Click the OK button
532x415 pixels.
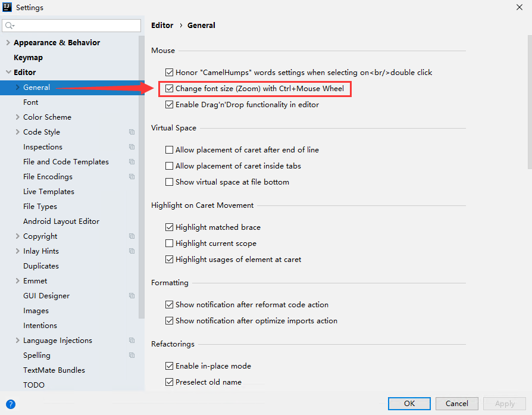pos(409,404)
